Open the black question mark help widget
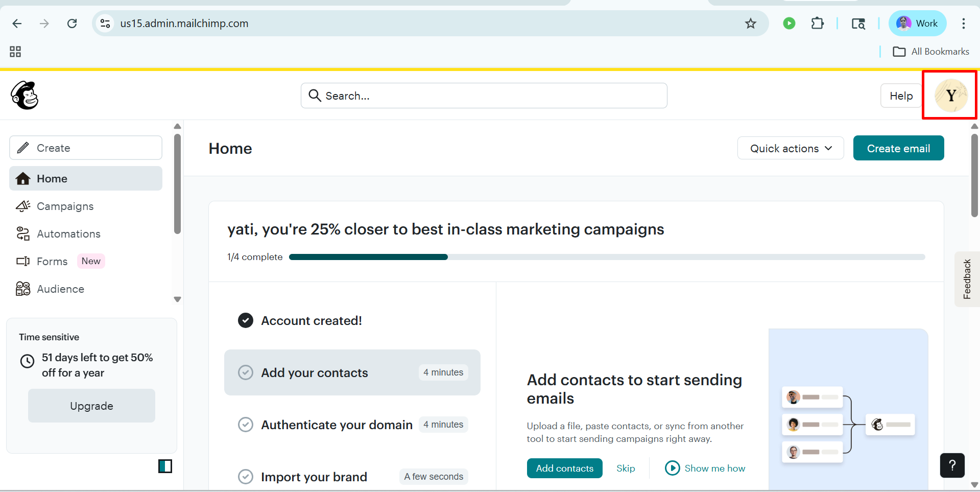Screen dimensions: 980x492 952,465
